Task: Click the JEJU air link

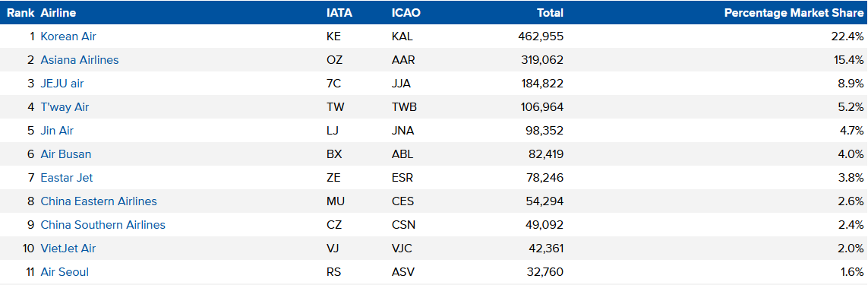Action: coord(62,84)
